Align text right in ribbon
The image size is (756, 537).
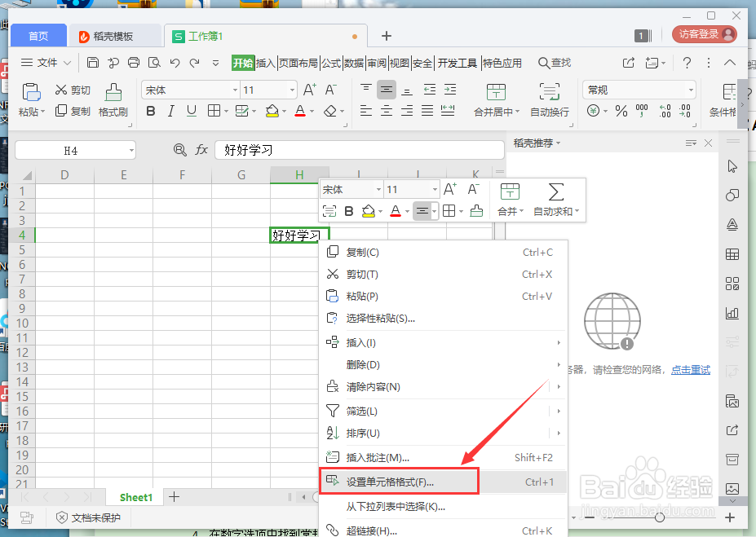tap(407, 112)
